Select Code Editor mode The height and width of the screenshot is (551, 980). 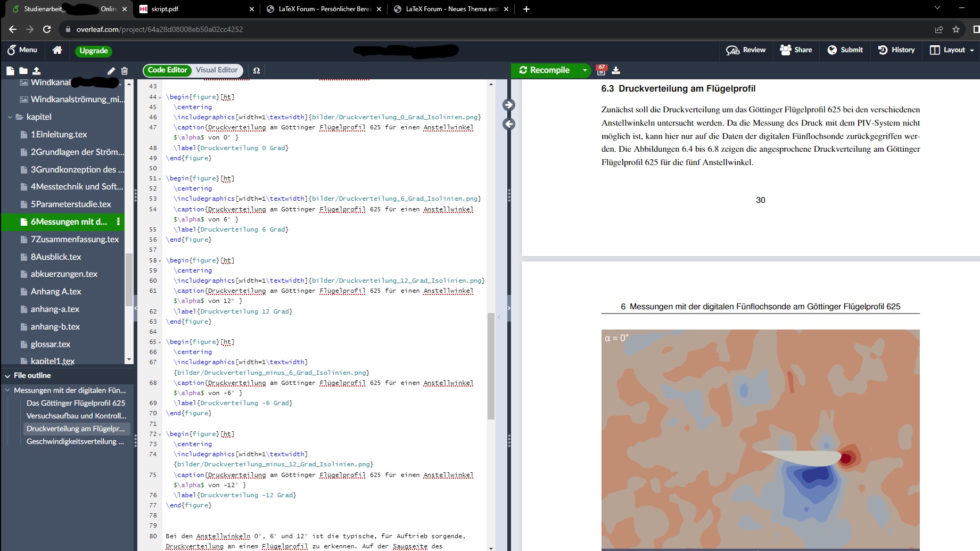[x=168, y=70]
